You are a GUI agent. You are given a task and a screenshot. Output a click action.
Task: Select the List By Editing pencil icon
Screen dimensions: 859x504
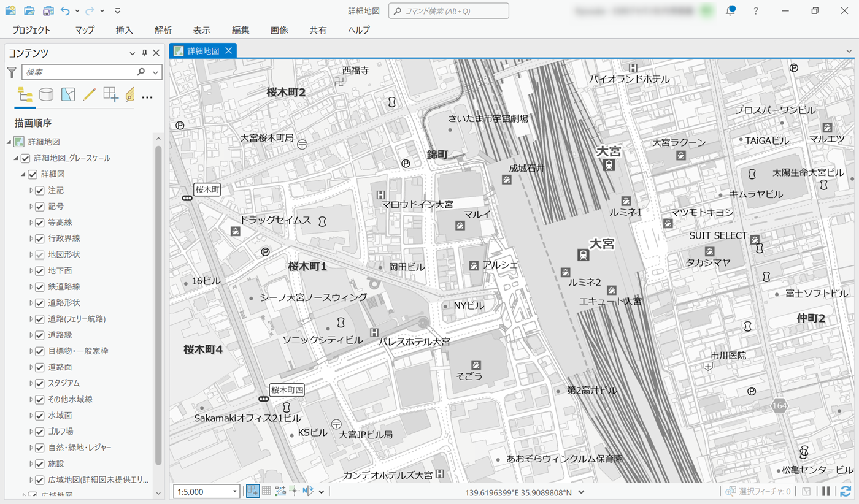click(90, 94)
